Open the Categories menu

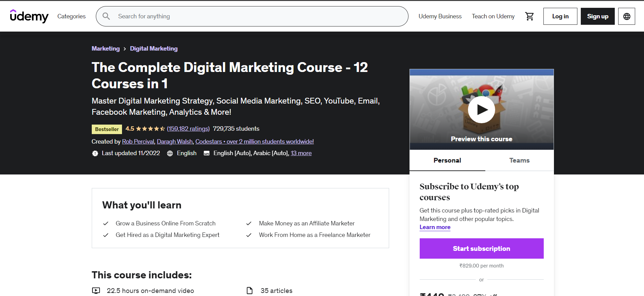[x=71, y=16]
